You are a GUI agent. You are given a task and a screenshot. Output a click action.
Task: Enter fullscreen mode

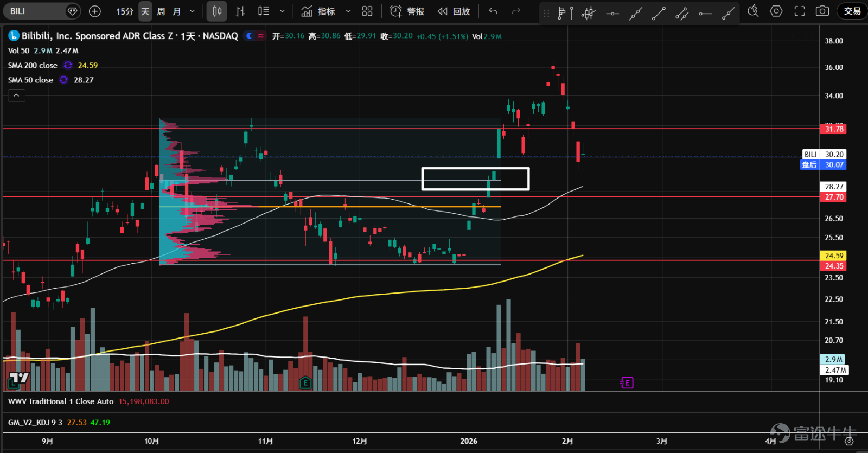pos(800,11)
